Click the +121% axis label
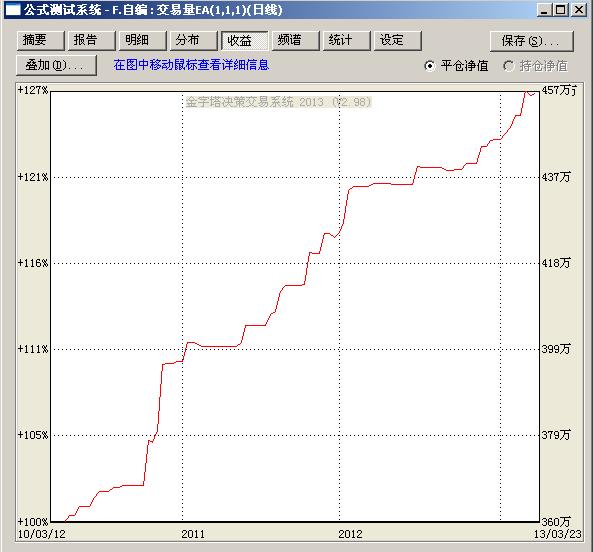The height and width of the screenshot is (552, 593). pyautogui.click(x=33, y=177)
